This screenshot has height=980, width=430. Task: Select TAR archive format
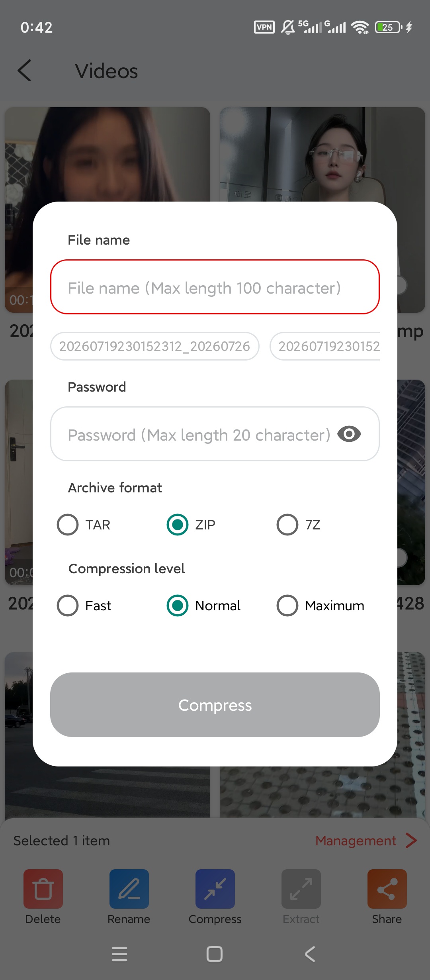[x=68, y=525]
